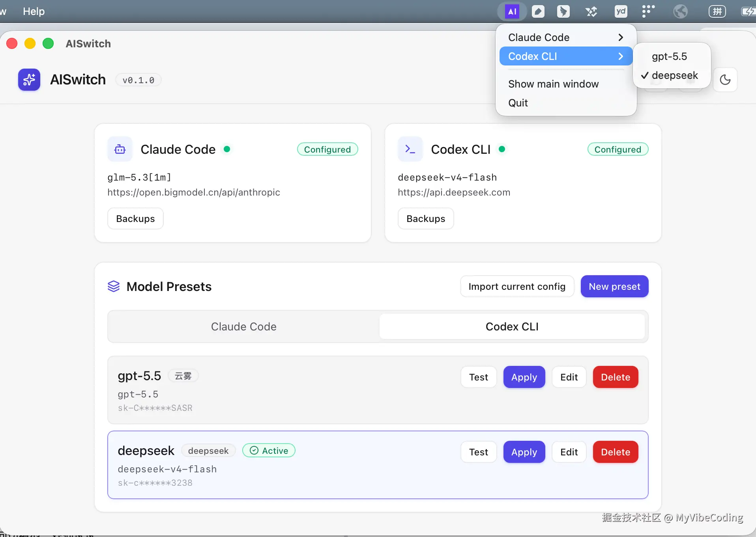Click the AISwitch AI icon in the menu bar
756x537 pixels.
click(512, 11)
